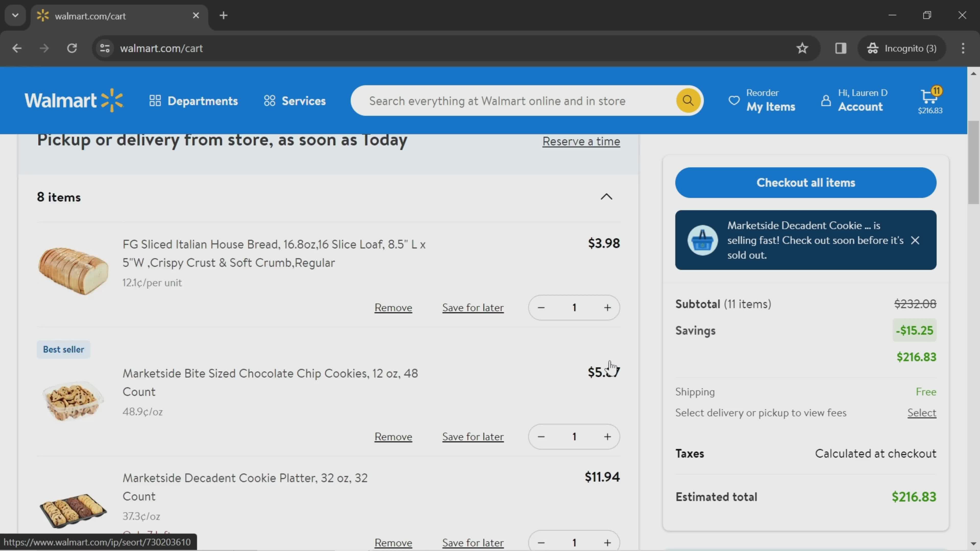Image resolution: width=980 pixels, height=551 pixels.
Task: Click Checkout all items button
Action: [806, 182]
